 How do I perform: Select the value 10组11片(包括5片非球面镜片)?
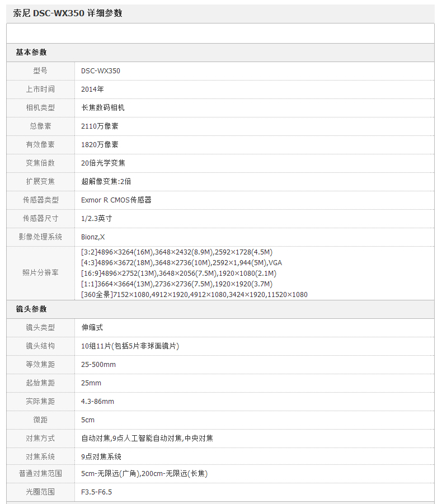pos(130,346)
